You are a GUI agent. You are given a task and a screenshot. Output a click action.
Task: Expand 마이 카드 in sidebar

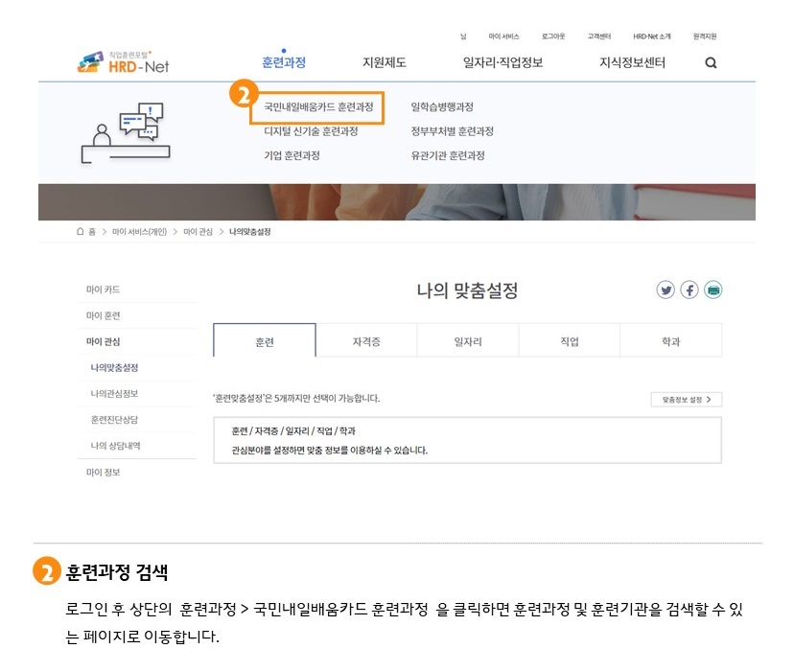(104, 290)
